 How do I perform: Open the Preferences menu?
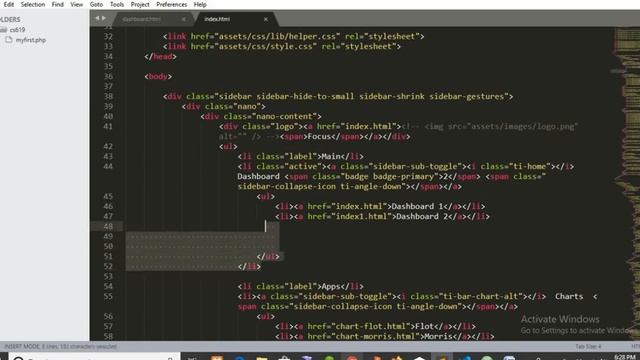coord(171,4)
